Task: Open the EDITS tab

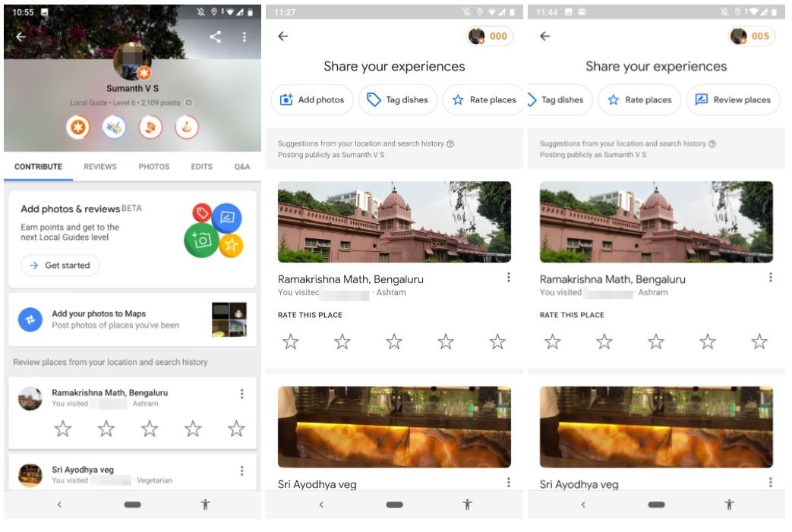Action: (x=202, y=167)
